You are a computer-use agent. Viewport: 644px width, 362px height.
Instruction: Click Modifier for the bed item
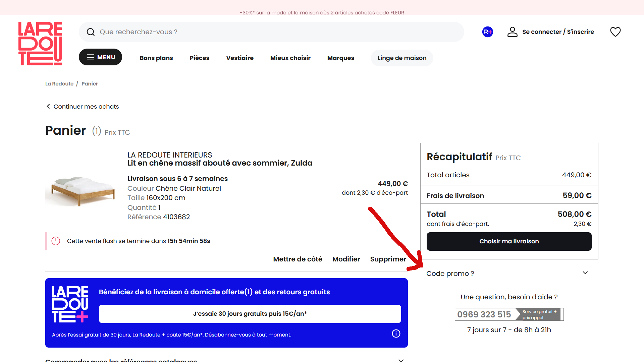(346, 259)
